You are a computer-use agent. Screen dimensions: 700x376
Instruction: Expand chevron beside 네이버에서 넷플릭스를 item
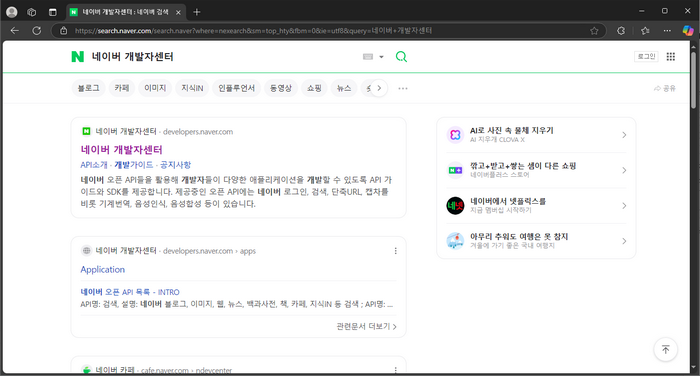(624, 205)
